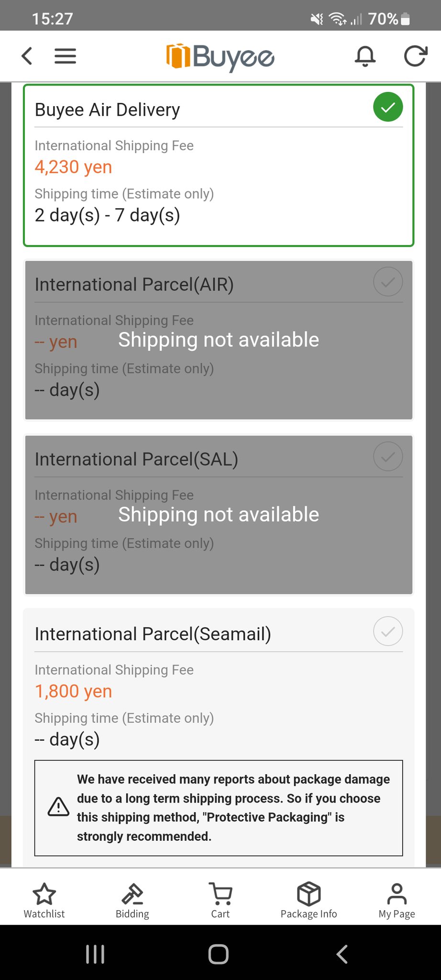Tap the package damage warning notice
441x980 pixels.
(219, 808)
